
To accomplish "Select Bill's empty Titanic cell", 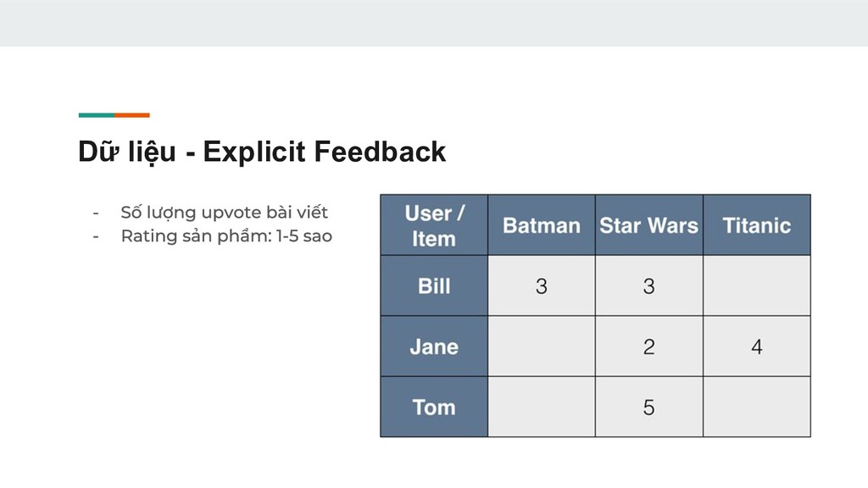I will [757, 286].
